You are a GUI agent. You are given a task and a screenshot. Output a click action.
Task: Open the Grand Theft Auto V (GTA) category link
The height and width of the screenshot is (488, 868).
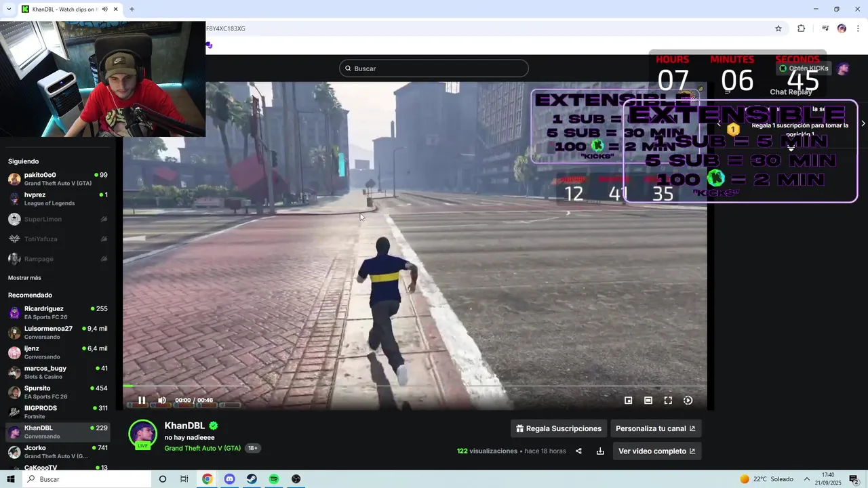203,448
